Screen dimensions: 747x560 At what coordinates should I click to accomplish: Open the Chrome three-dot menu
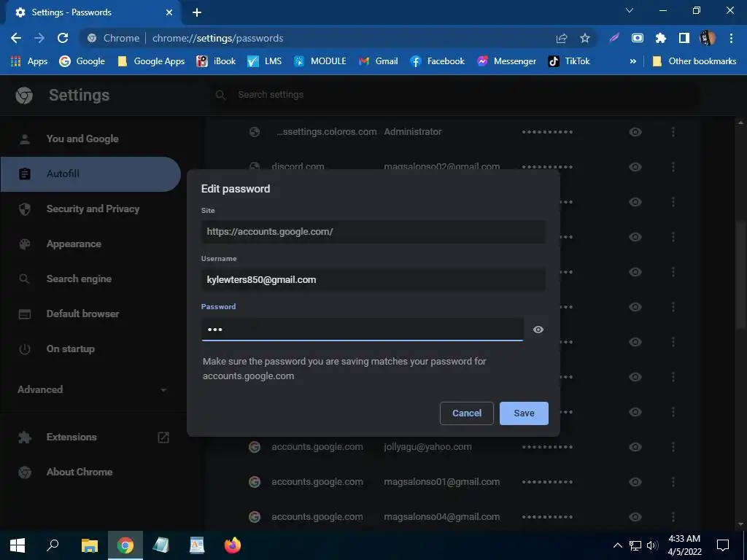click(x=731, y=38)
